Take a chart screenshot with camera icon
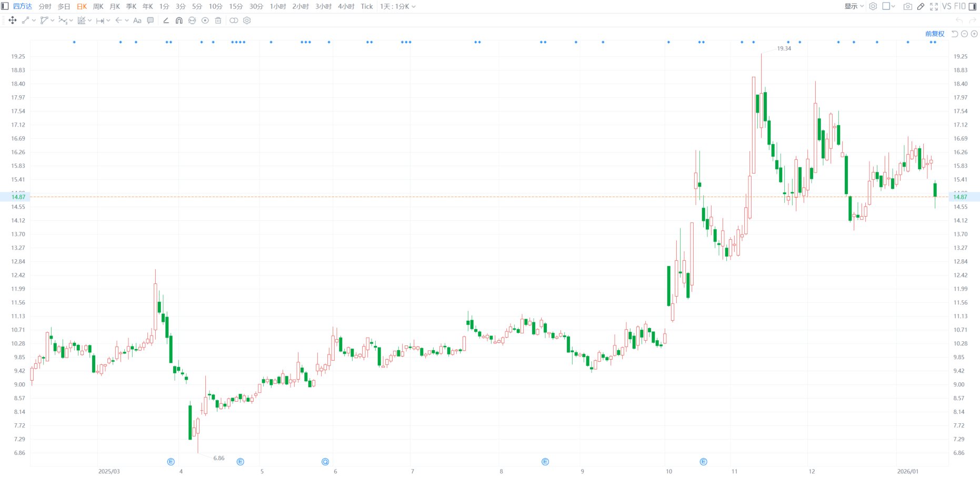Image resolution: width=980 pixels, height=478 pixels. 908,6
